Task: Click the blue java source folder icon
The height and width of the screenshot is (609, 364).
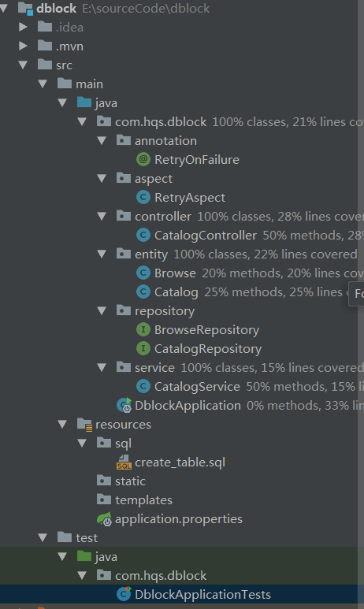Action: tap(84, 102)
